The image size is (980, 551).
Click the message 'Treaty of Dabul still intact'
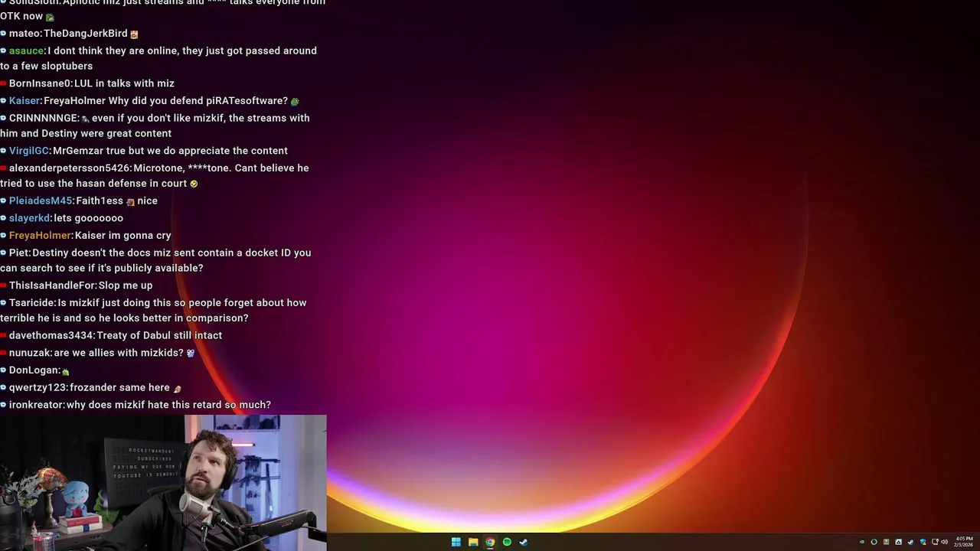159,335
